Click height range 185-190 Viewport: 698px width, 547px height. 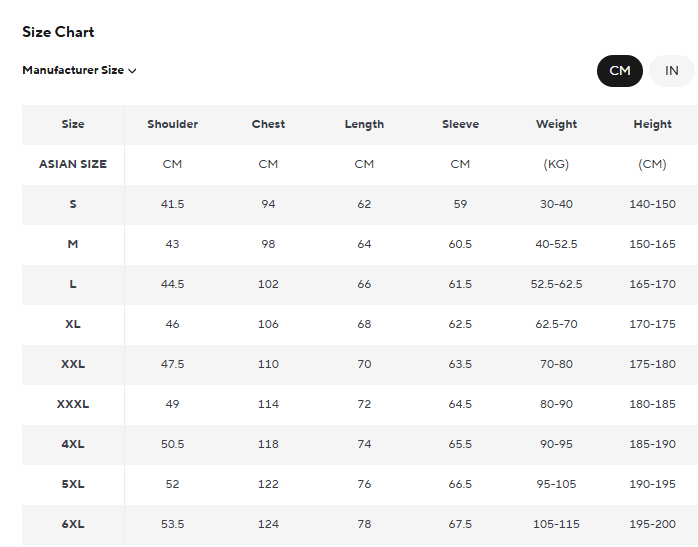653,445
